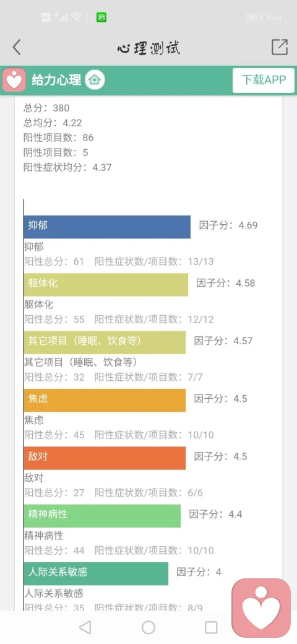Tap the green 人际关系敏感 bar
Image resolution: width=297 pixels, height=644 pixels.
[x=96, y=574]
